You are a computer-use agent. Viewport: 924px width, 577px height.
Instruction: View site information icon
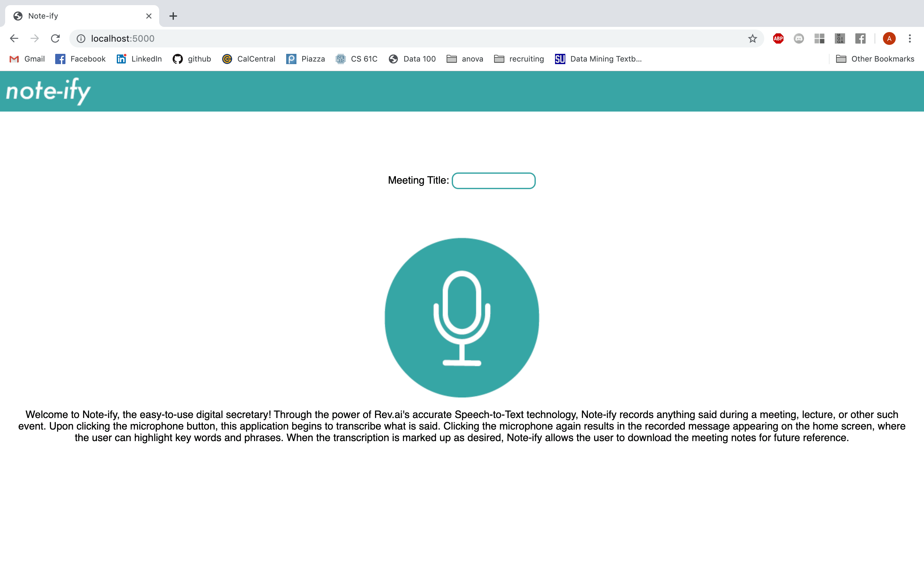81,38
